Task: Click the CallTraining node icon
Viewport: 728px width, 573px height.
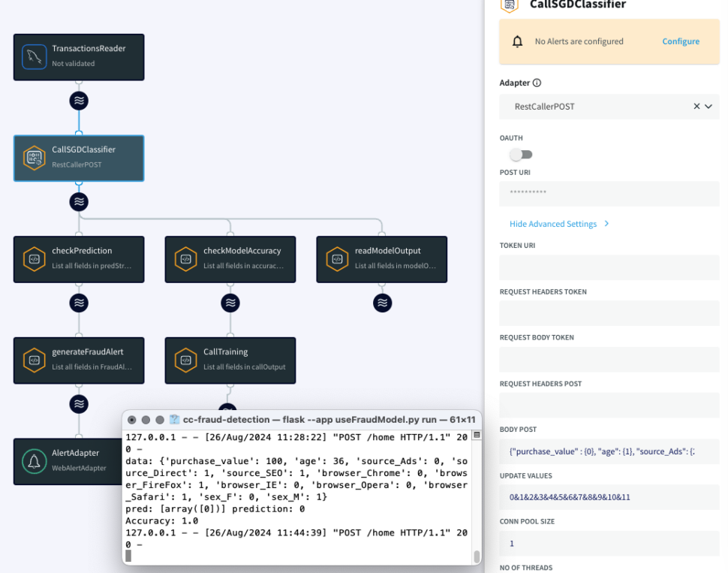Action: click(186, 360)
